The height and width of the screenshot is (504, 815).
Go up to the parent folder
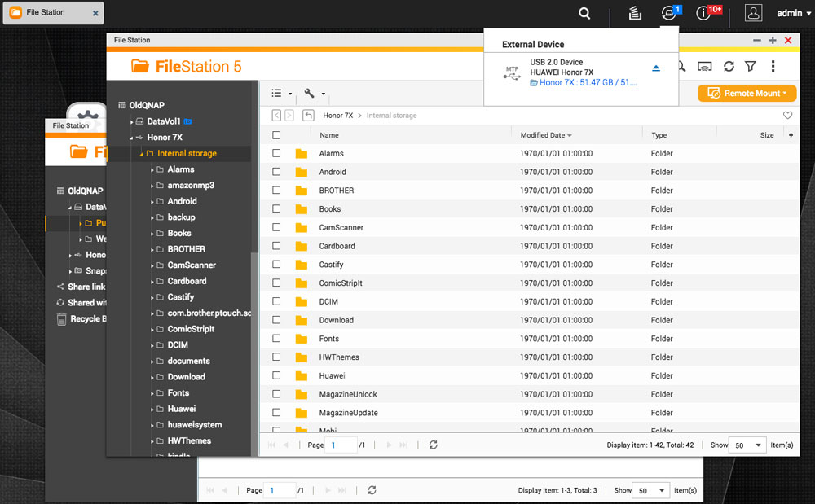[x=308, y=116]
